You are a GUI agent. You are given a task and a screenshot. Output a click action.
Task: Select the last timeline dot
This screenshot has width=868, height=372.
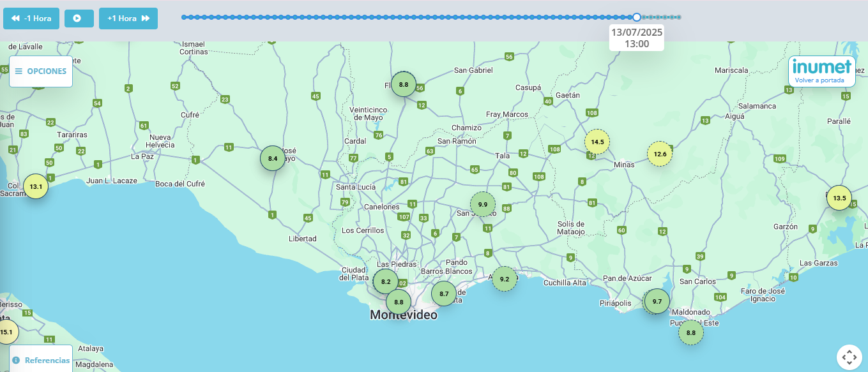[x=679, y=17]
